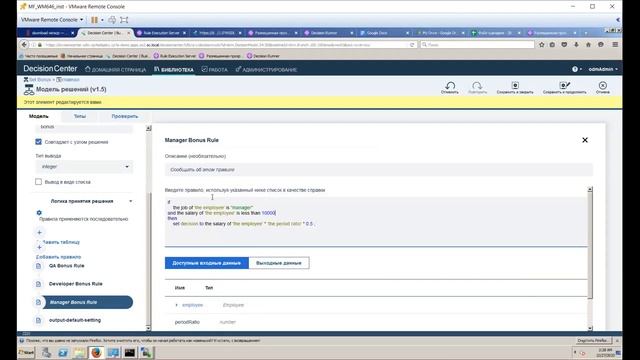
Task: Open the odmAdmin user menu
Action: 603,69
